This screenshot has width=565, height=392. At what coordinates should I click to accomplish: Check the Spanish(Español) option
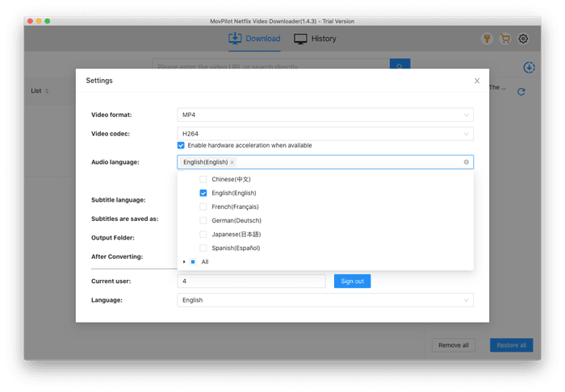tap(203, 248)
